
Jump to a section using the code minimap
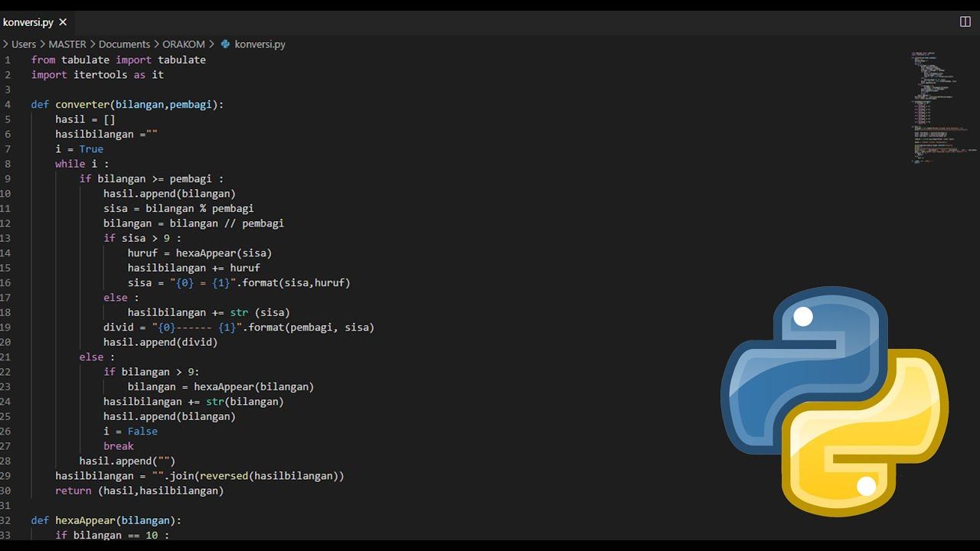click(942, 107)
